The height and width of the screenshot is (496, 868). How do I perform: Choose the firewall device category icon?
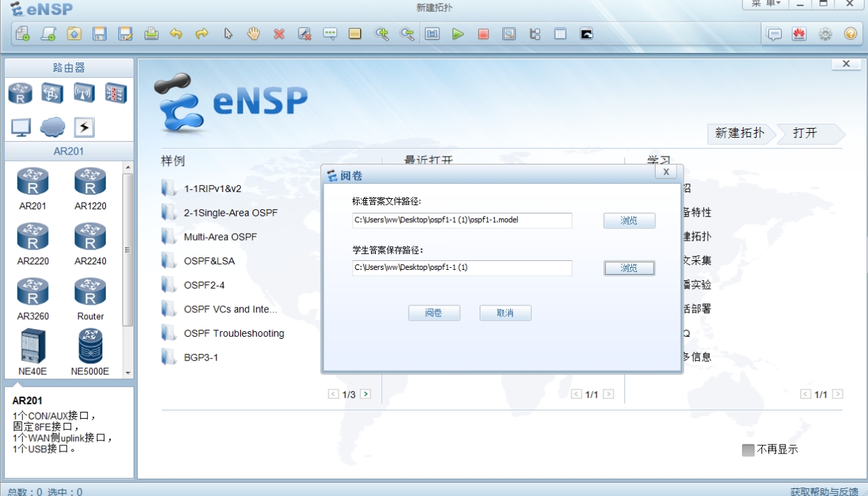click(x=116, y=93)
